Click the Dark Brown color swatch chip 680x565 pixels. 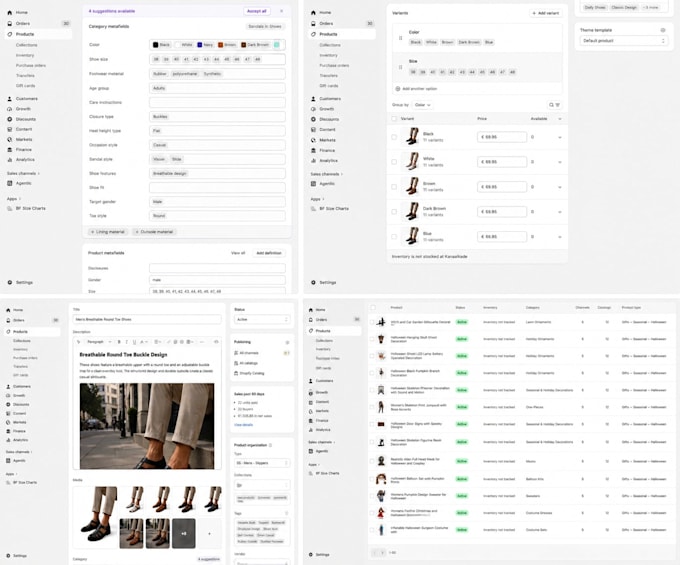pyautogui.click(x=255, y=45)
